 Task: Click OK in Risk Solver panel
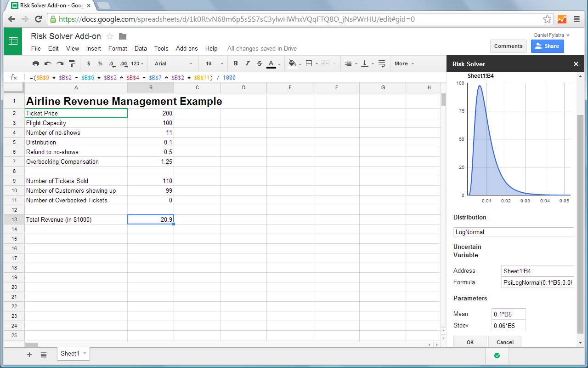coord(470,342)
